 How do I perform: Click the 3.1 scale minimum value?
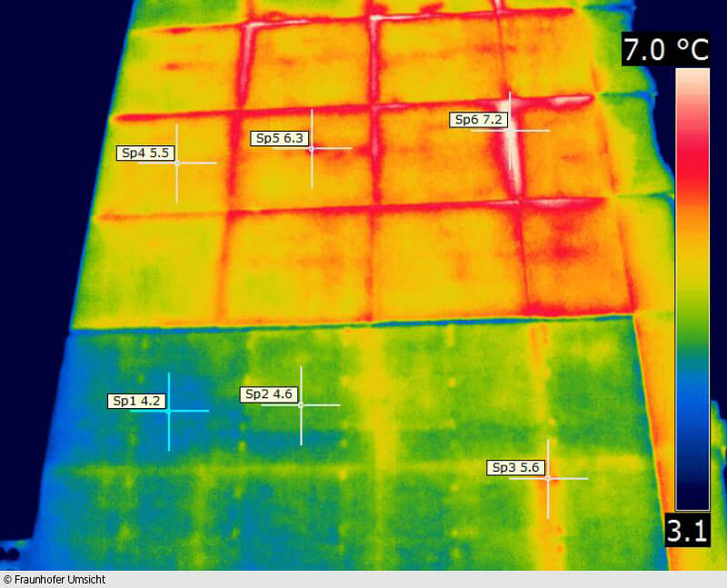click(688, 530)
